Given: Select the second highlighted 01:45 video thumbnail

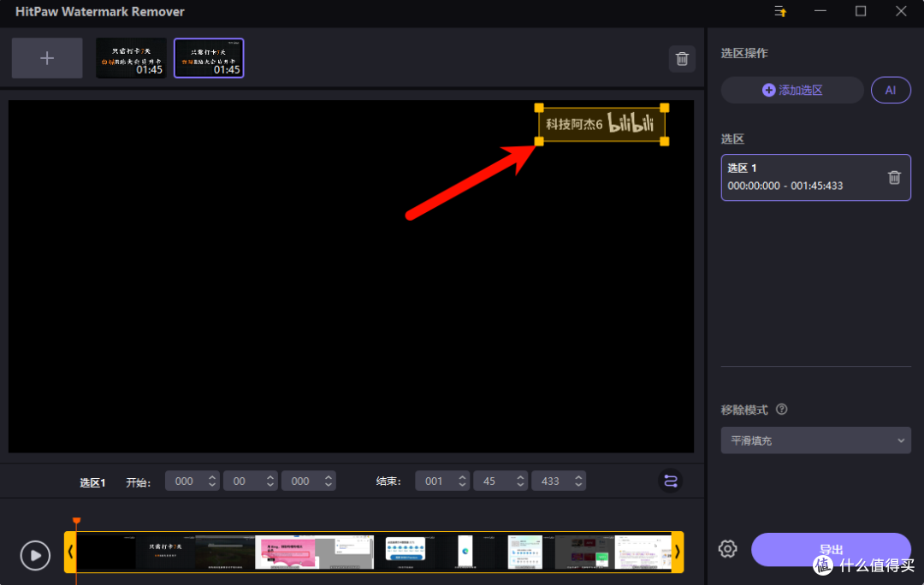Looking at the screenshot, I should [210, 58].
